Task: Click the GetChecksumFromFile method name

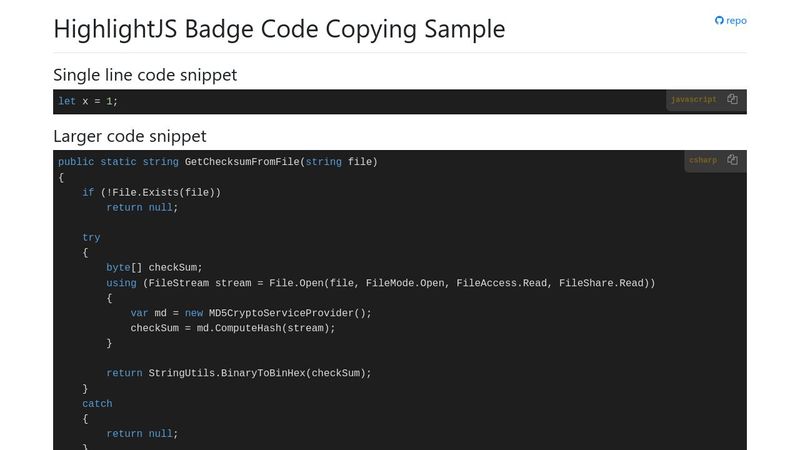Action: [x=242, y=162]
